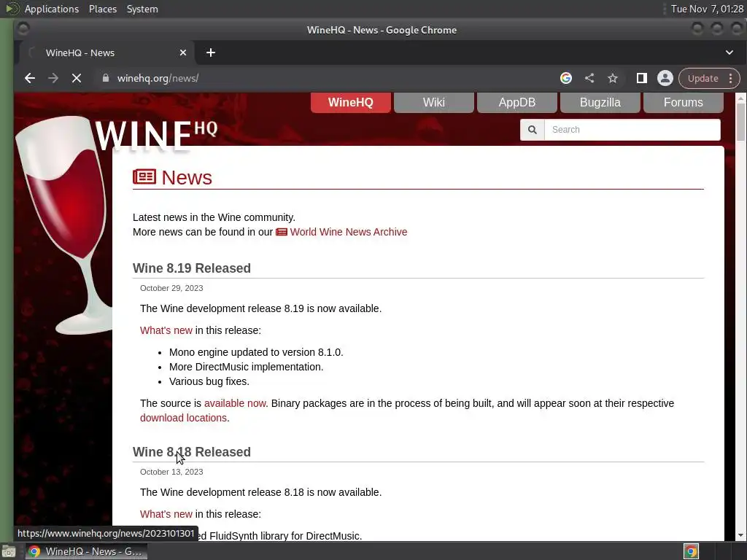
Task: Open the Chrome profile avatar
Action: pyautogui.click(x=665, y=78)
